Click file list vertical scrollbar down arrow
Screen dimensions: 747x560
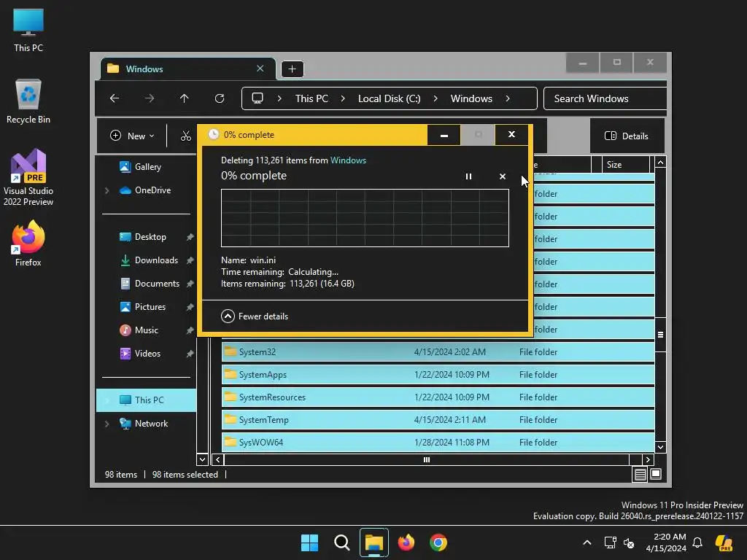(660, 447)
